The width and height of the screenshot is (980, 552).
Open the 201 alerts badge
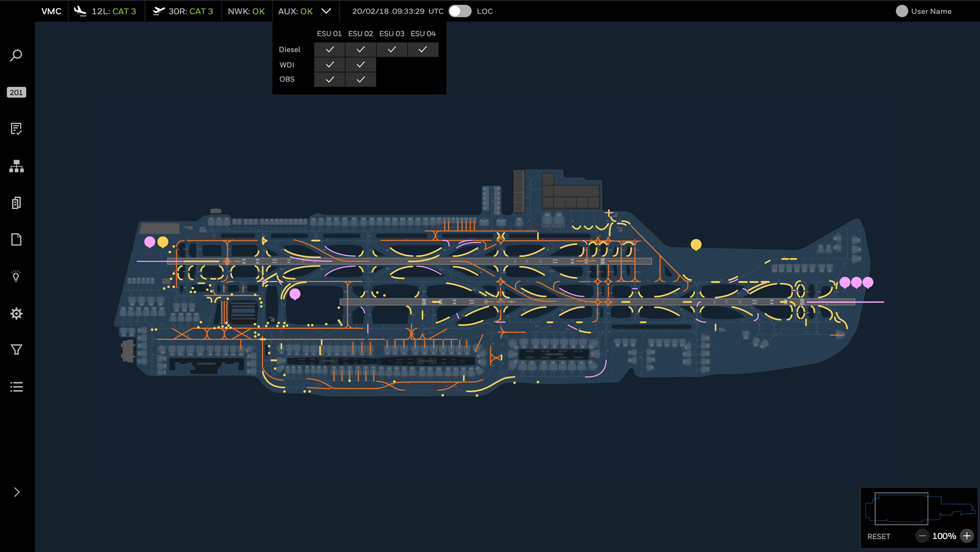pyautogui.click(x=16, y=92)
